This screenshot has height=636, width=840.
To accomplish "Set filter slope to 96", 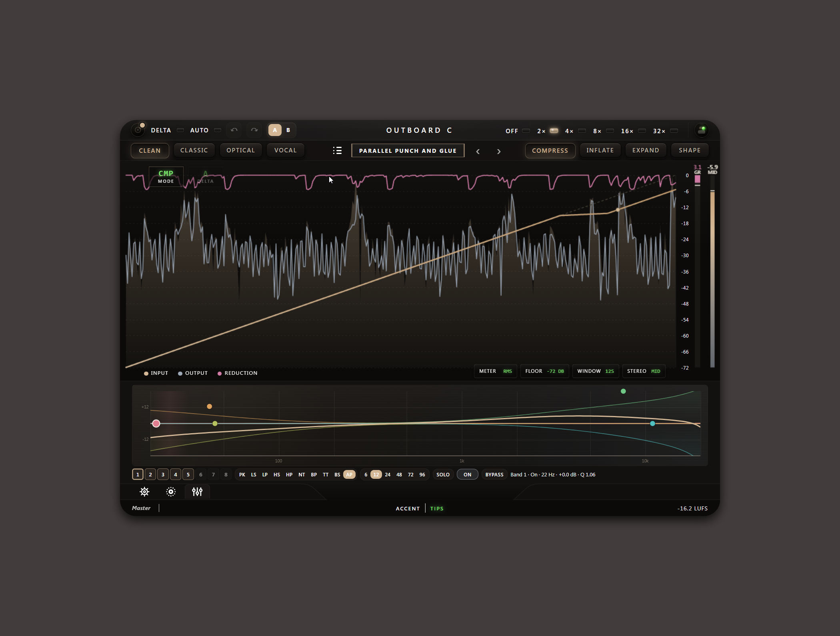I will (422, 474).
